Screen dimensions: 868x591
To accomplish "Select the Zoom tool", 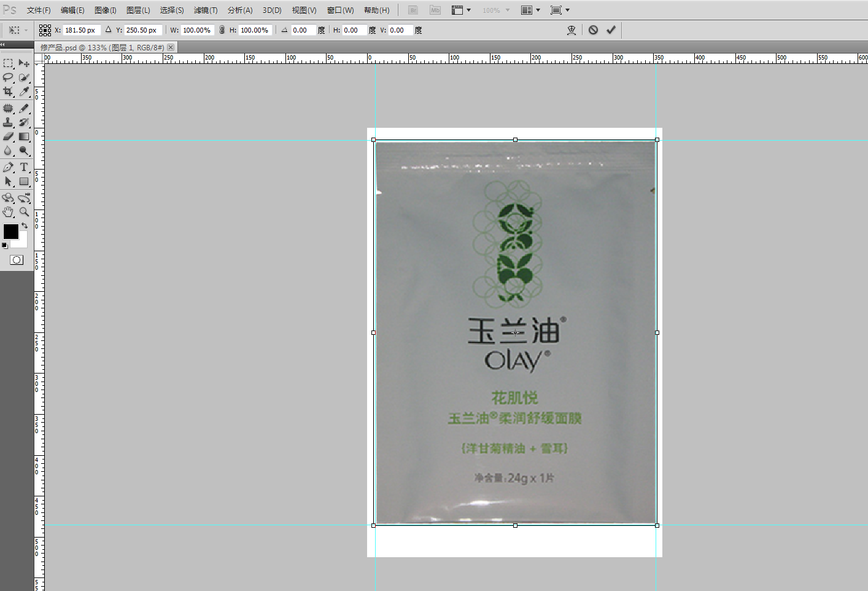I will 24,212.
